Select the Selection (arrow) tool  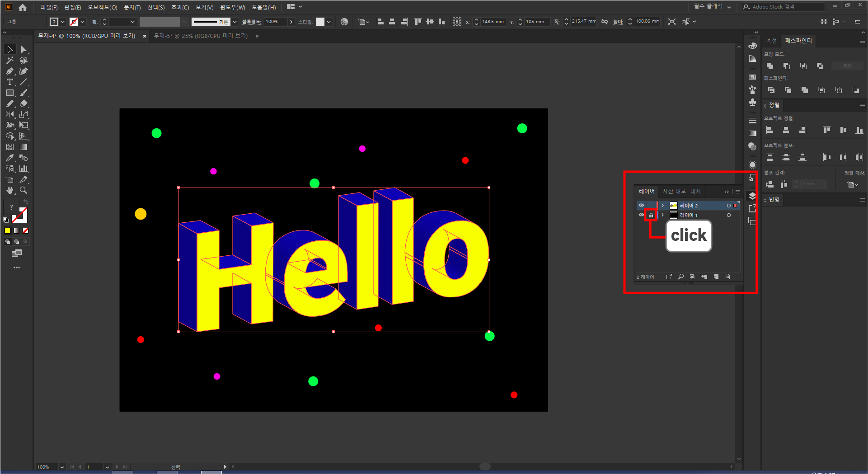coord(10,49)
